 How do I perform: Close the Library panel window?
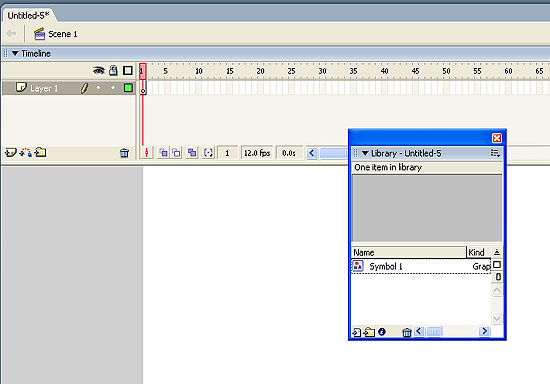pyautogui.click(x=497, y=138)
